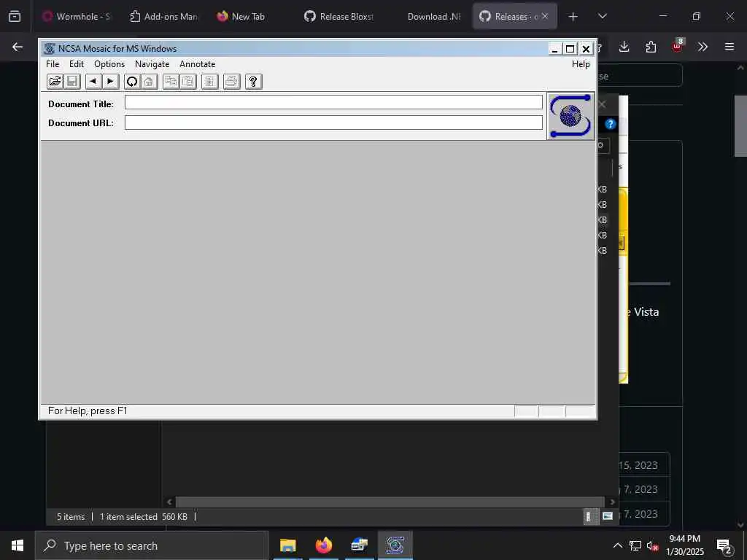Click the Mosaic spinning globe logo
This screenshot has width=747, height=560.
point(570,116)
